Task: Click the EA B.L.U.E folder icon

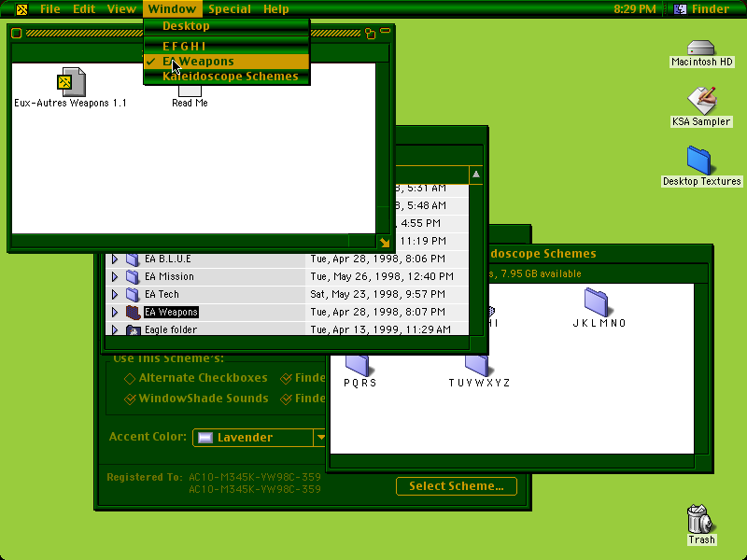Action: click(x=133, y=259)
